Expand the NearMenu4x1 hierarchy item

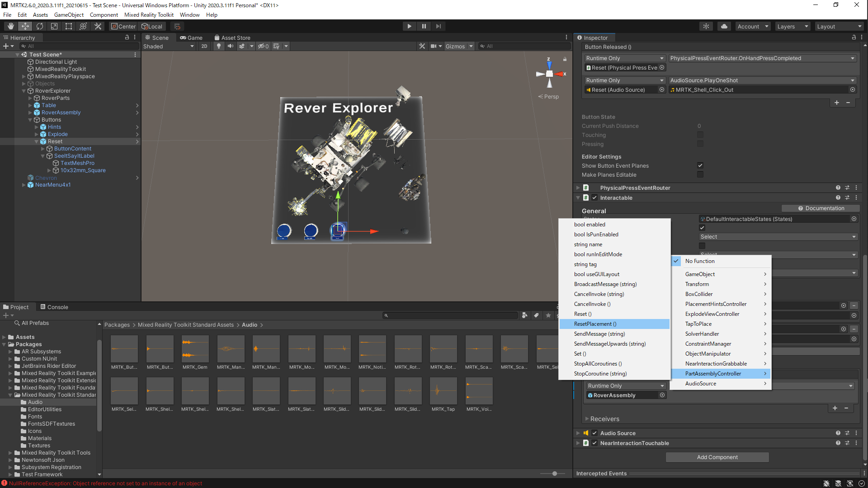tap(24, 185)
